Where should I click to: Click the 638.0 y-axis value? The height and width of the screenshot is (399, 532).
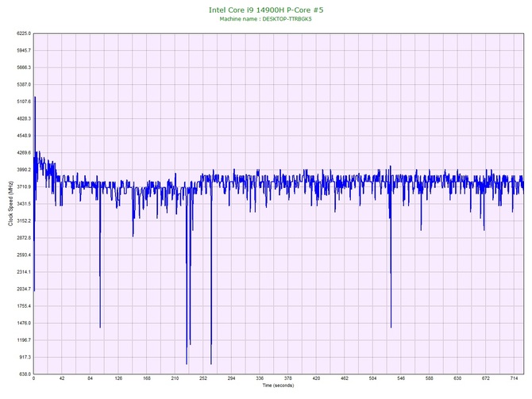(x=25, y=374)
